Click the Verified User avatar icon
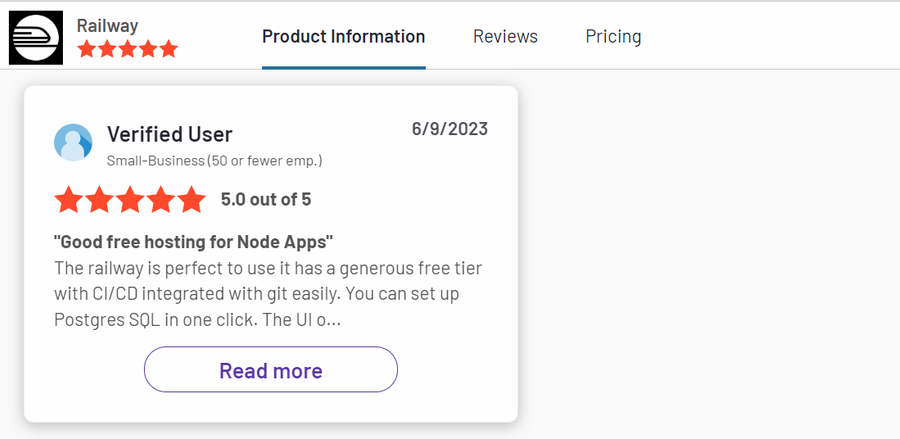The image size is (900, 439). 73,142
